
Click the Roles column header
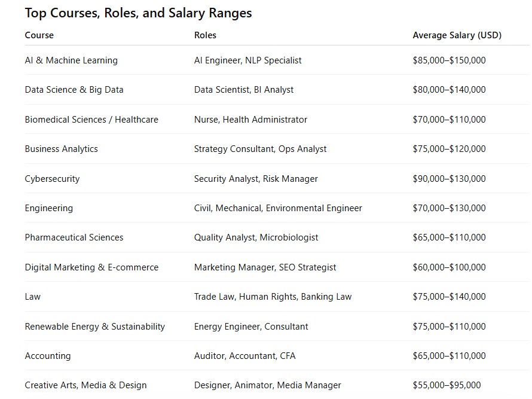(x=205, y=35)
